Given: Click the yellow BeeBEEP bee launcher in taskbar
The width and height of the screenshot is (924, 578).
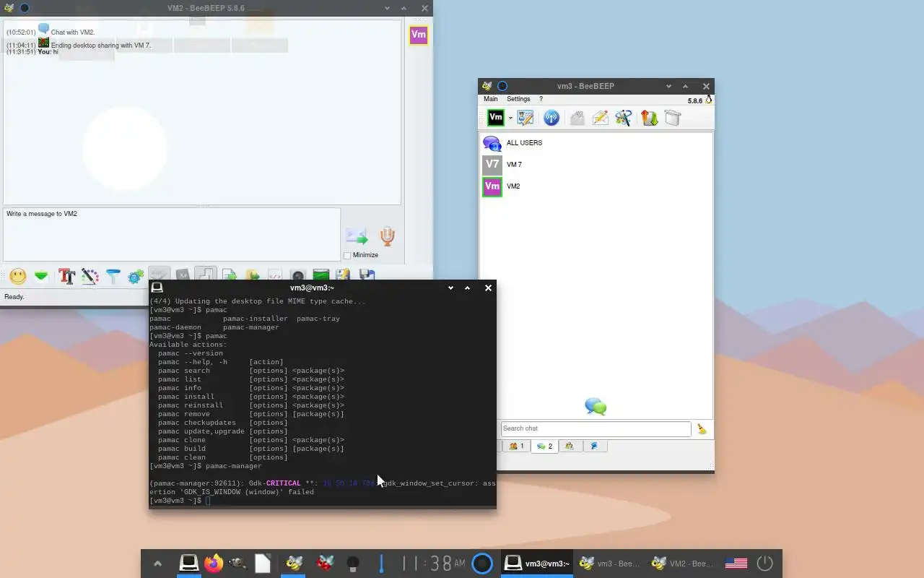Looking at the screenshot, I should 294,563.
